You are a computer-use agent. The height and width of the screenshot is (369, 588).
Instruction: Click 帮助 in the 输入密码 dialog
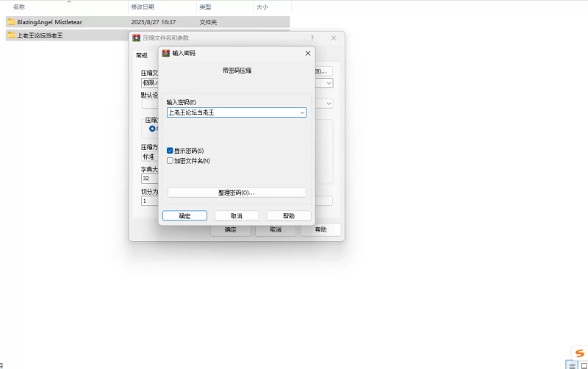(289, 215)
